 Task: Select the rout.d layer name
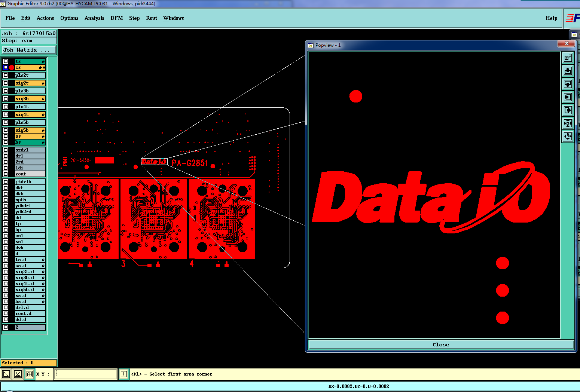30,313
